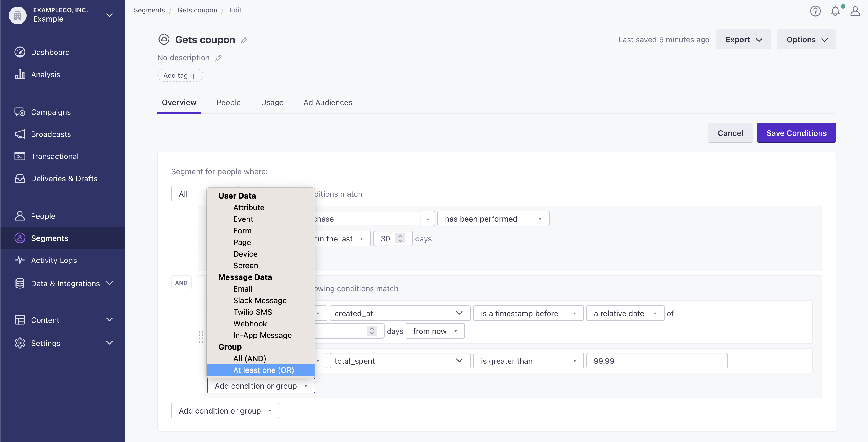
Task: Click the Transactional terminal icon
Action: pos(20,156)
